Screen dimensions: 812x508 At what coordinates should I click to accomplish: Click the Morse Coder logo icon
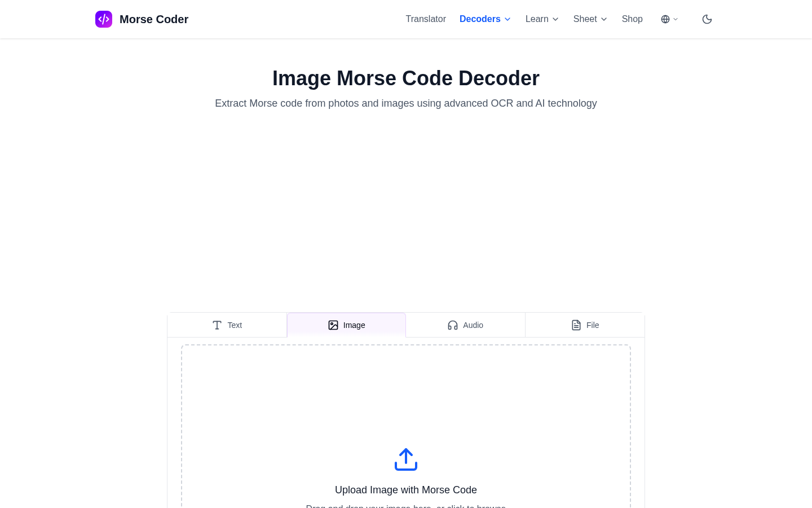point(104,19)
